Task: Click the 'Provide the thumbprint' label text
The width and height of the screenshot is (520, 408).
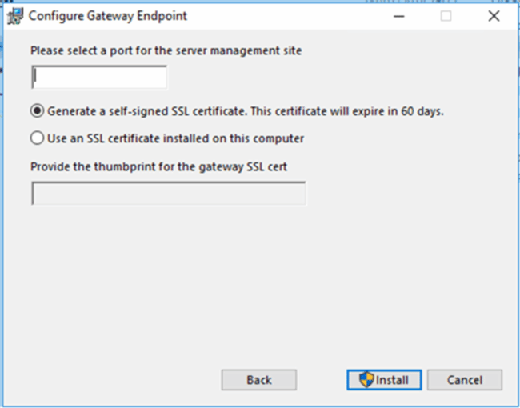Action: pos(159,167)
